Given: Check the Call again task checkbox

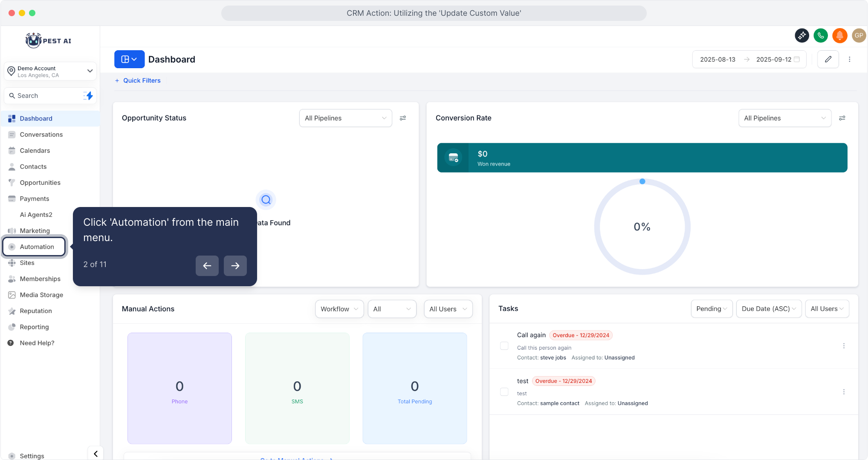Looking at the screenshot, I should point(504,346).
